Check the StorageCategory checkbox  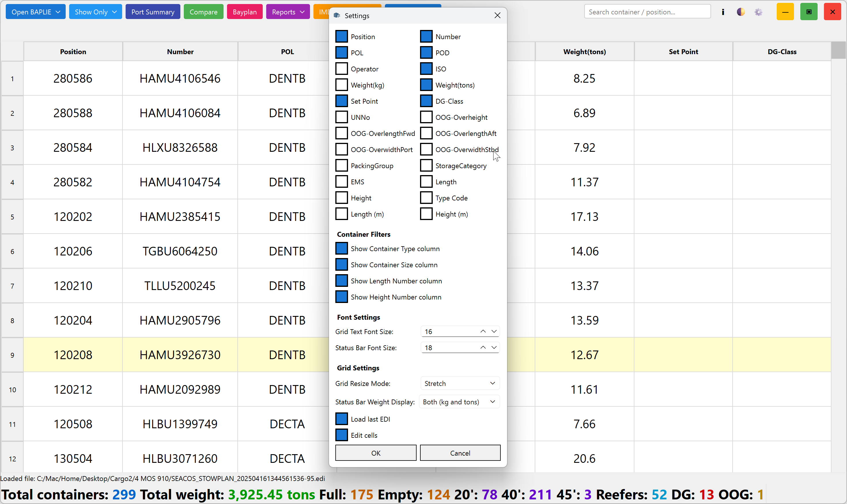point(426,165)
